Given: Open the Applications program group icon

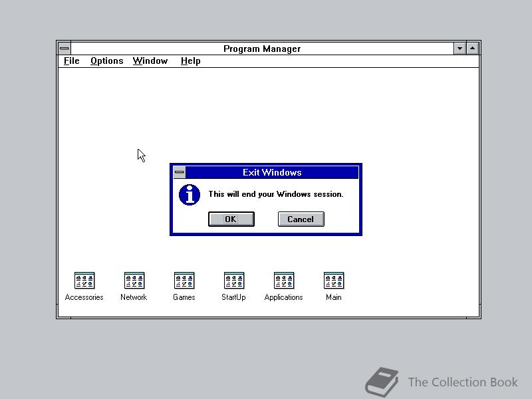Looking at the screenshot, I should tap(283, 280).
